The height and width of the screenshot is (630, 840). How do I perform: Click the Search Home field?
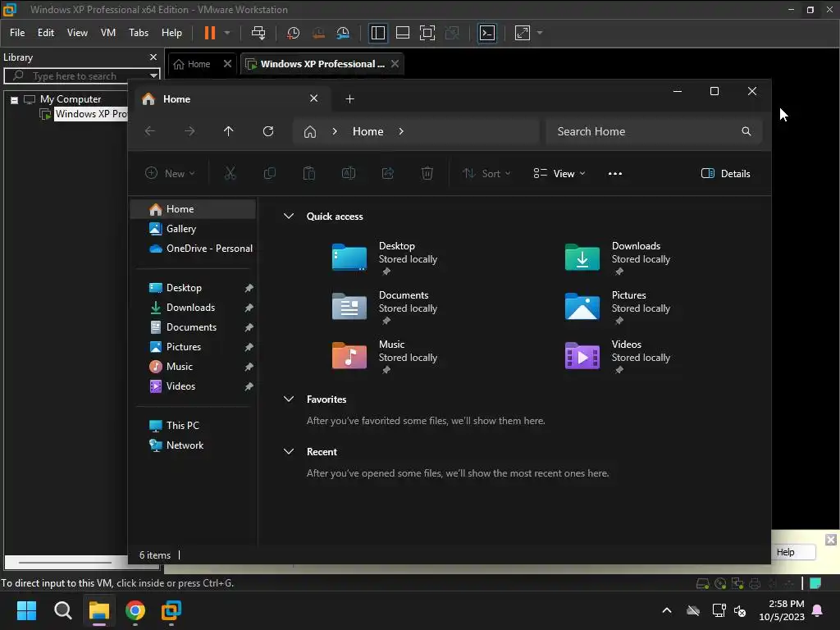pyautogui.click(x=654, y=131)
